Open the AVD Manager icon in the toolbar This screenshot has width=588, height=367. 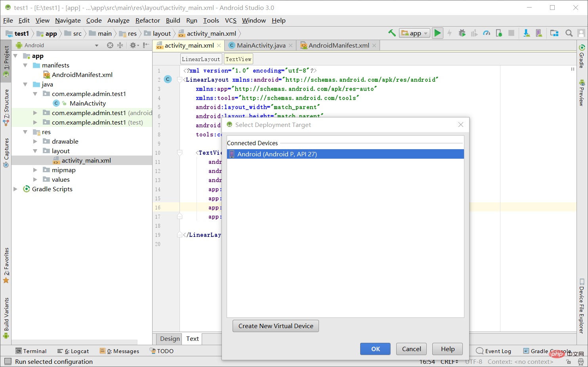tap(539, 33)
